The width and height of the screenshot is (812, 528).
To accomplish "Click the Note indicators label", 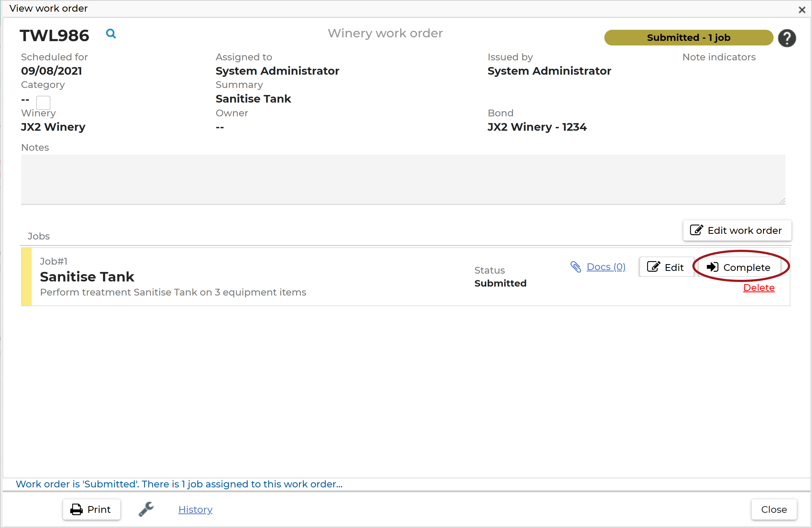I will 719,57.
